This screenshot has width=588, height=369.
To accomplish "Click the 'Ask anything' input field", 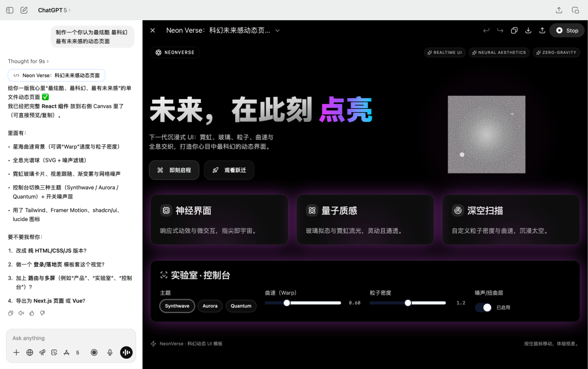I will [71, 339].
